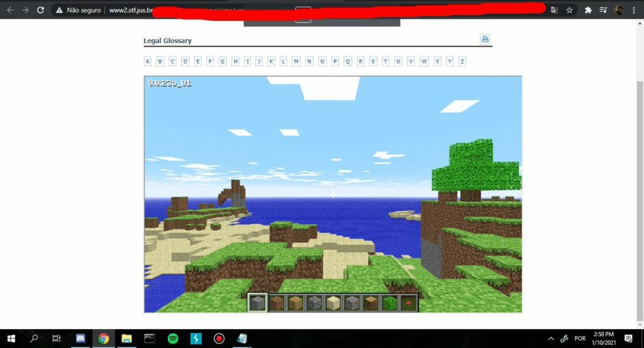Open the Não seguro site info warning

79,10
